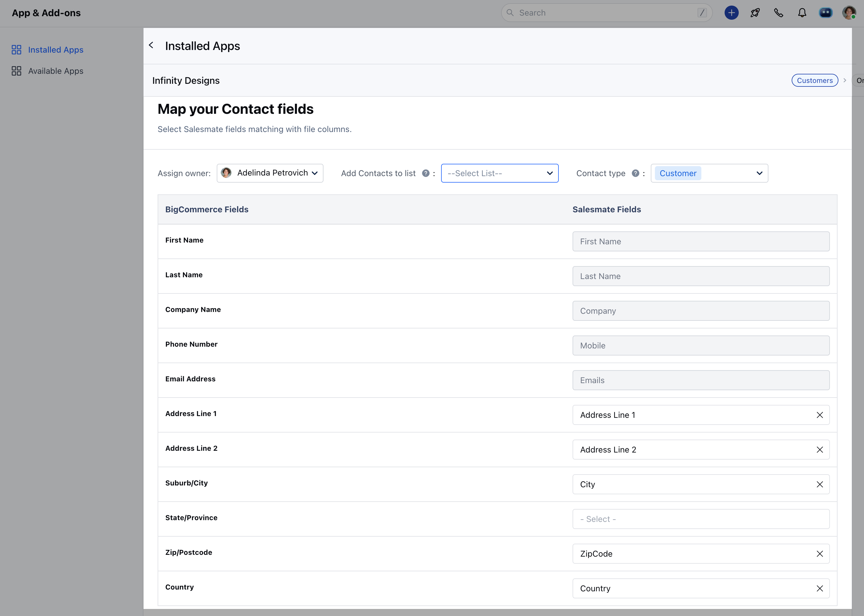Switch to Available Apps in sidebar
Viewport: 864px width, 616px height.
pyautogui.click(x=56, y=71)
